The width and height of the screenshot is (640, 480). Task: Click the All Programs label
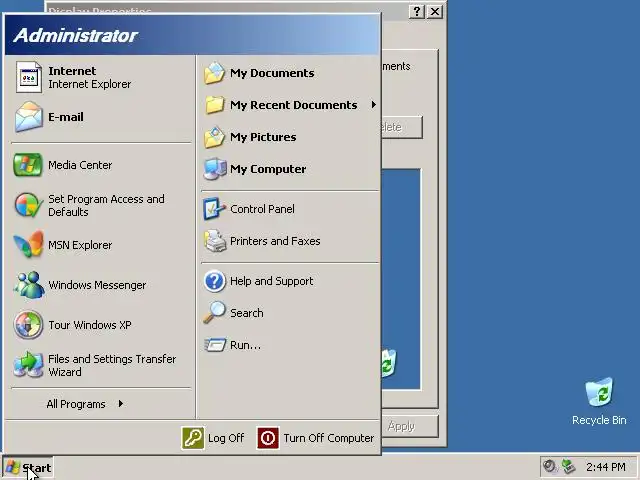(76, 404)
